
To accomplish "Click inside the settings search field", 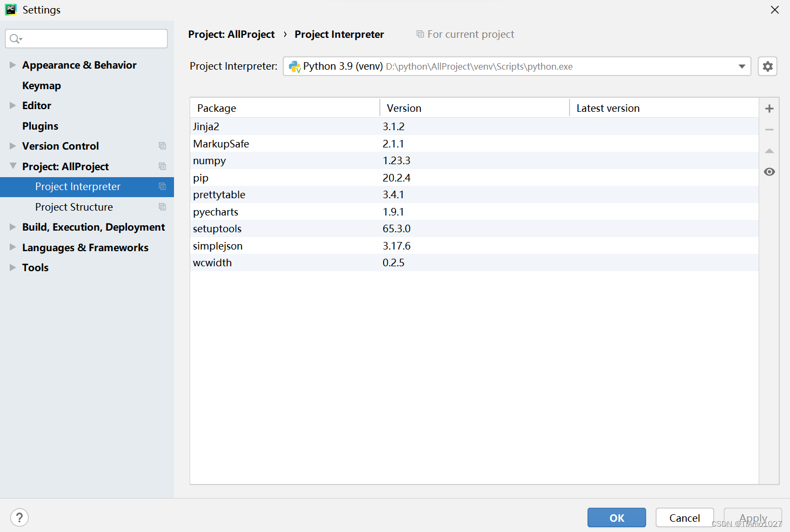I will point(86,38).
